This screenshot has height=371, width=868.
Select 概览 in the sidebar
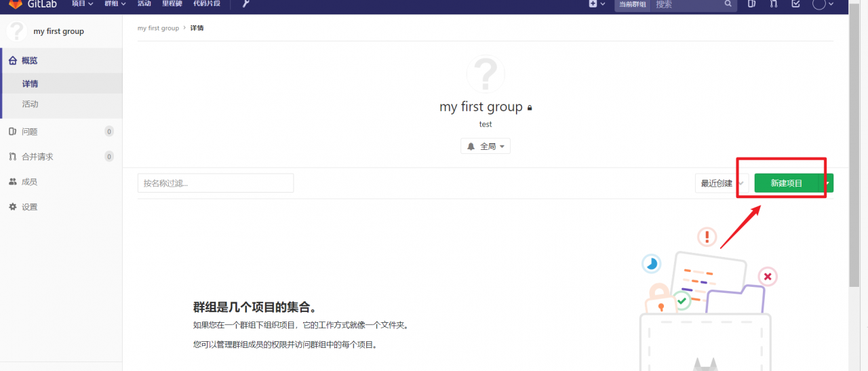point(61,60)
